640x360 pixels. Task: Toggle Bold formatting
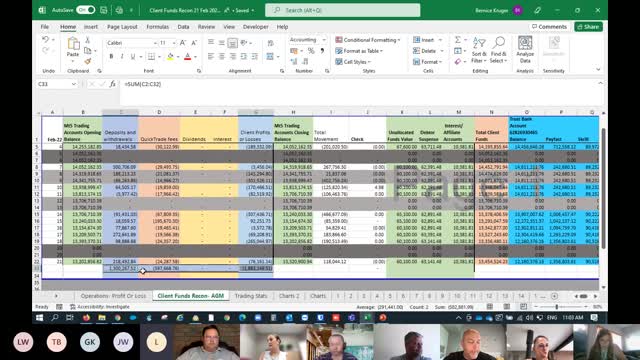[x=111, y=56]
